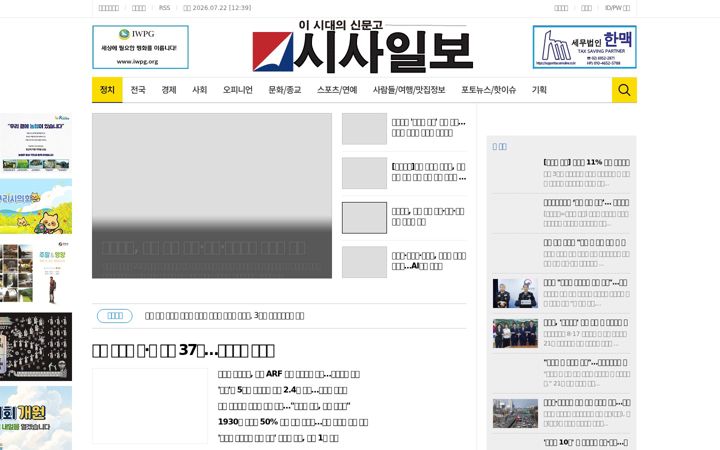This screenshot has width=720, height=450.
Task: Click the outlined pill label beside ticker
Action: tap(115, 316)
